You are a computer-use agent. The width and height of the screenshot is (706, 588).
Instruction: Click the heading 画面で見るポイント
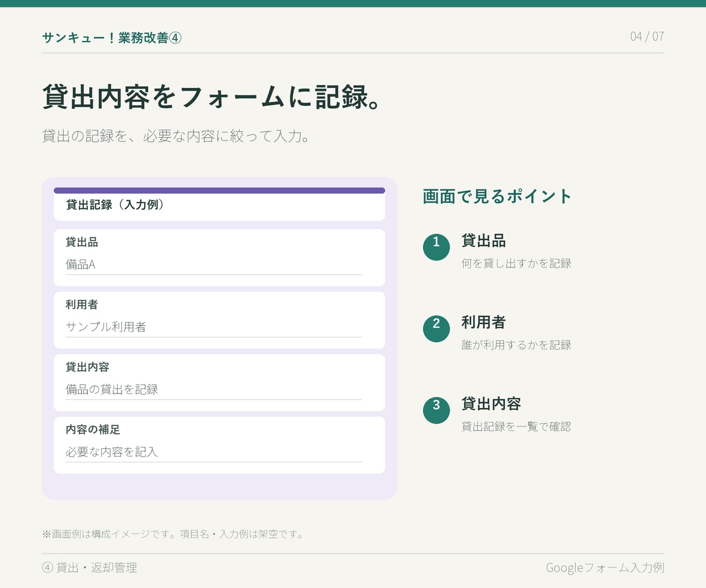point(497,197)
